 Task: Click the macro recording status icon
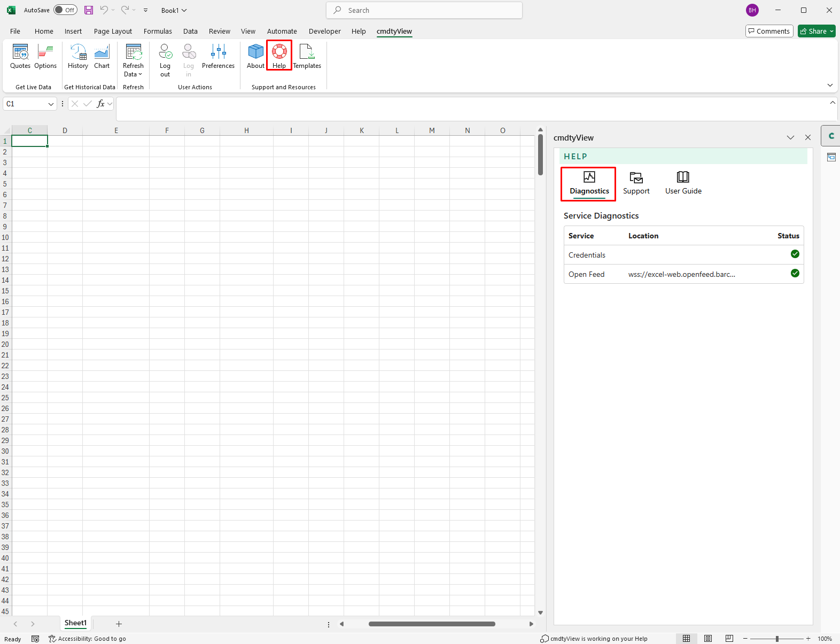click(35, 639)
